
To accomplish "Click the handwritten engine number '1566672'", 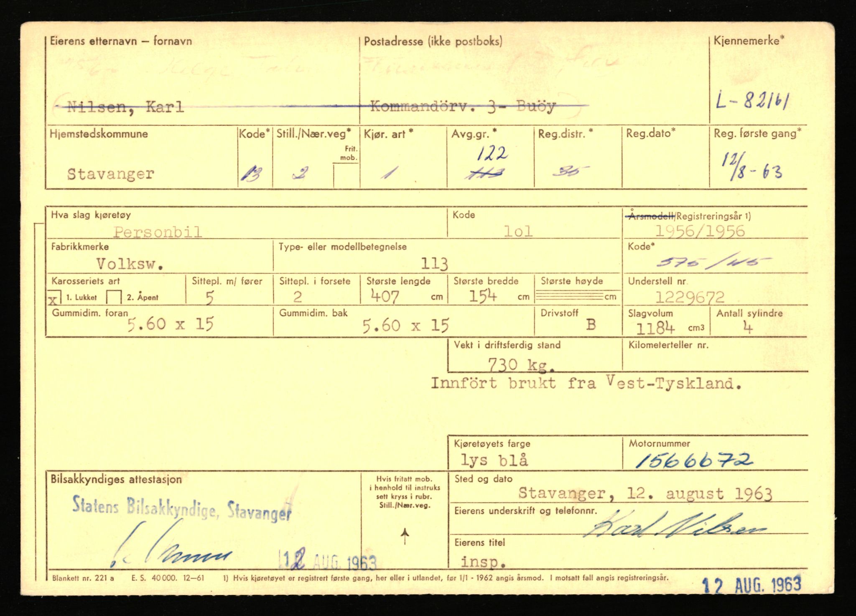I will (694, 461).
